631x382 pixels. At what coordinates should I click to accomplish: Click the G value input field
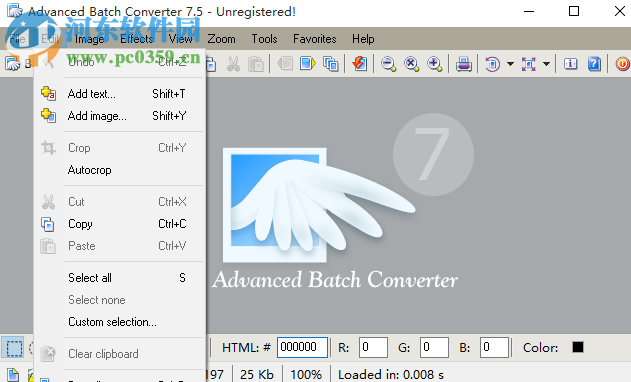(434, 347)
